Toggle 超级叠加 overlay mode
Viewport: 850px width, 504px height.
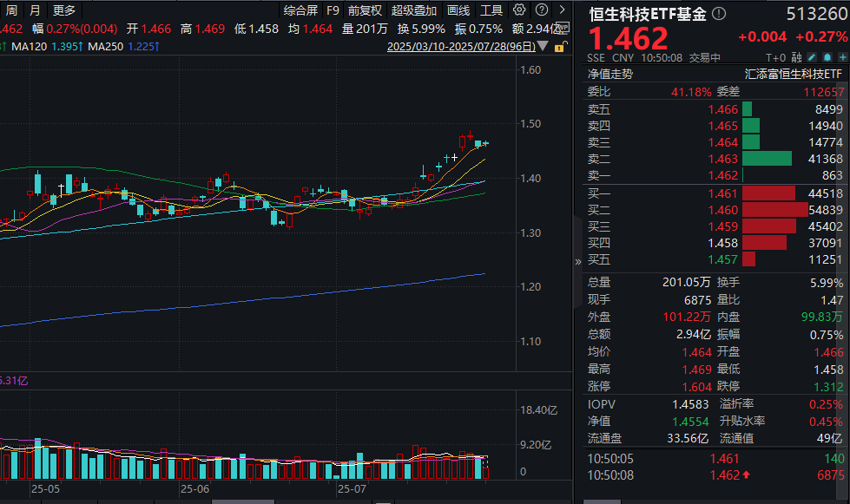coord(413,10)
